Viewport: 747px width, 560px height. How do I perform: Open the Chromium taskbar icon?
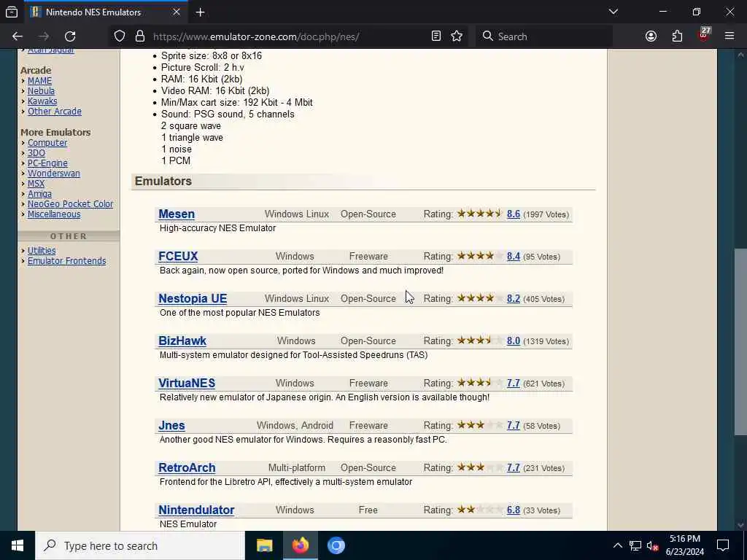[x=336, y=545]
